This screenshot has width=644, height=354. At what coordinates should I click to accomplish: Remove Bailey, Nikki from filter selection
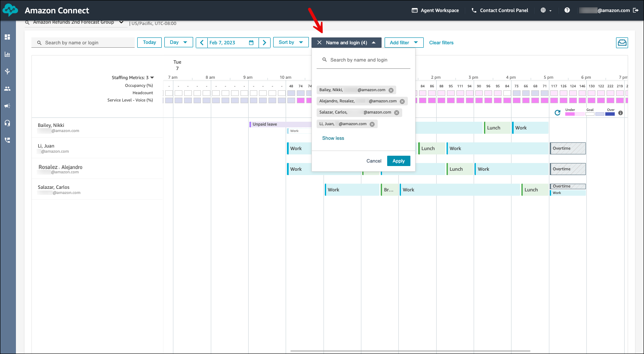(391, 90)
